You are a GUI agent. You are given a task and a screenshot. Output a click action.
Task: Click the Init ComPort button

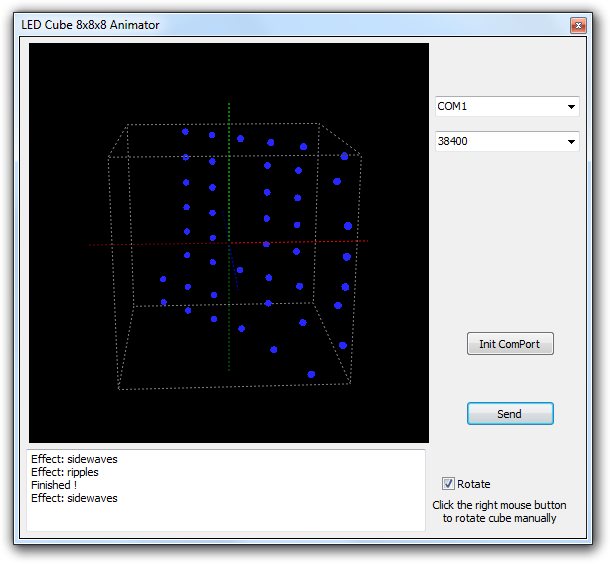click(x=510, y=343)
